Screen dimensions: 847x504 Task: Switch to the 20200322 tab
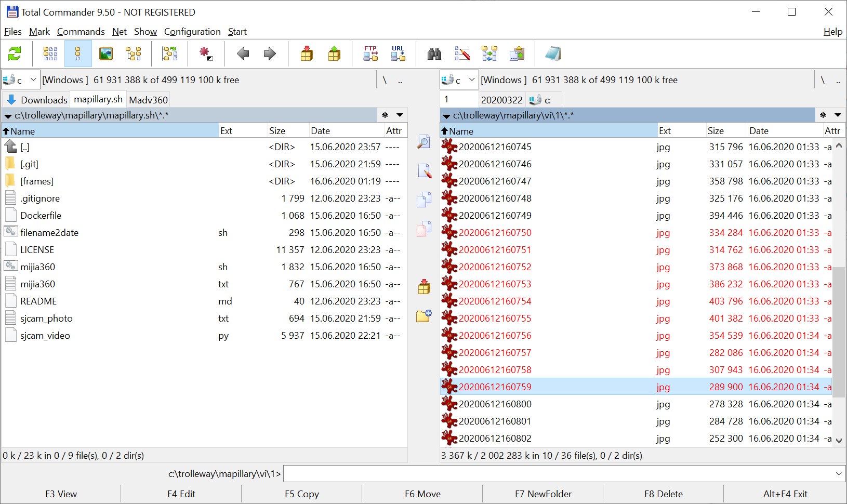502,100
